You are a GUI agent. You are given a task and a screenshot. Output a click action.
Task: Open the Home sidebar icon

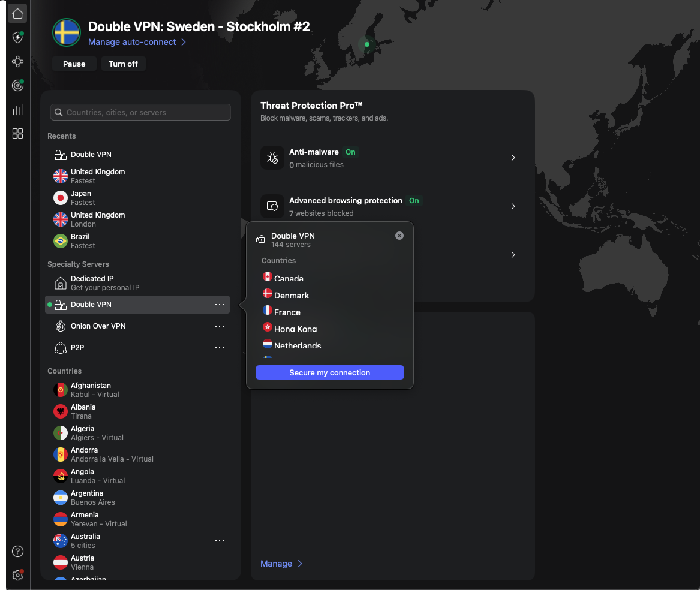click(17, 13)
